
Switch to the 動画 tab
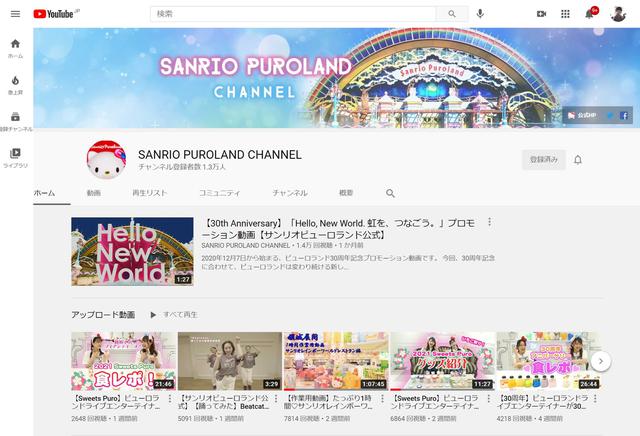tap(94, 193)
